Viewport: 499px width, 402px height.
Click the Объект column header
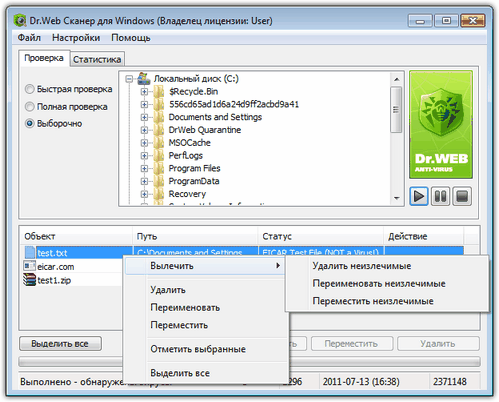point(76,236)
